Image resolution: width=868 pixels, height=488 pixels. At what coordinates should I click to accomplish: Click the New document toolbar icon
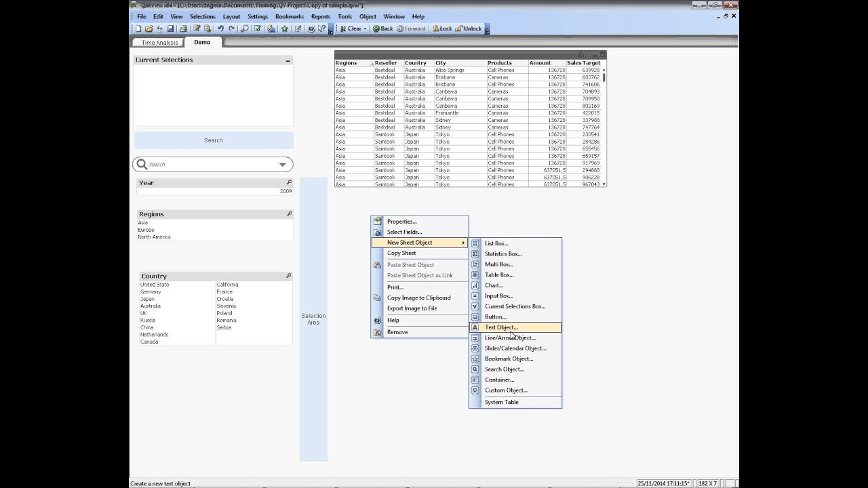(138, 28)
